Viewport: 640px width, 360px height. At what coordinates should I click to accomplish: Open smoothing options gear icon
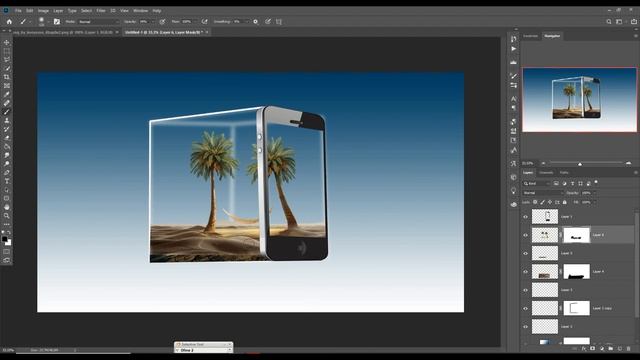tap(256, 22)
